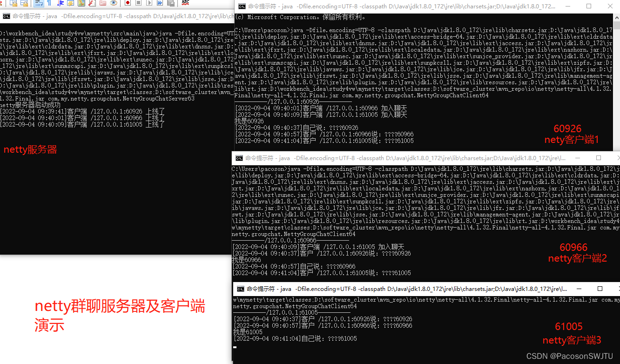Open a file with the pink folder icon
Image resolution: width=620 pixels, height=364 pixels.
(x=102, y=4)
